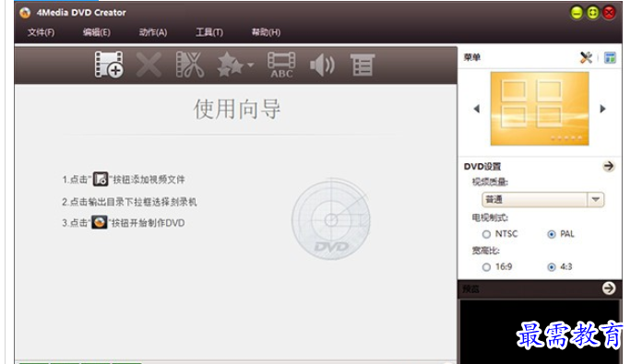Expand DVD设置 panel with arrow button
631x364 pixels.
(x=609, y=166)
